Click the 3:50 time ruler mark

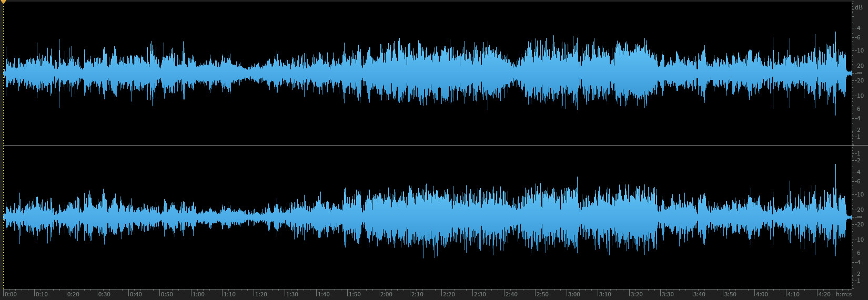click(730, 294)
